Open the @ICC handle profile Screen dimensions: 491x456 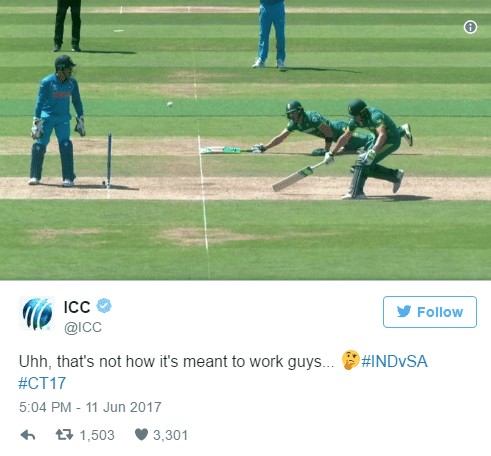(83, 327)
